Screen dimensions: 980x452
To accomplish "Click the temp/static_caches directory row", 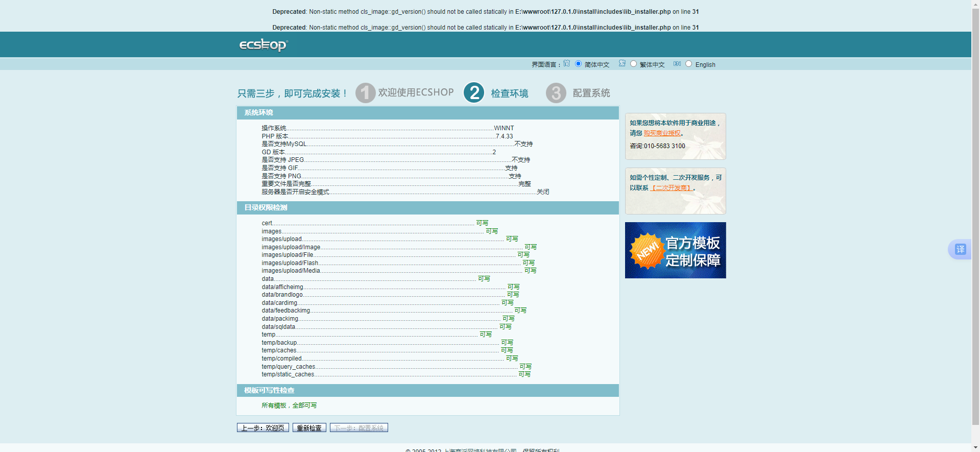I will (x=396, y=374).
